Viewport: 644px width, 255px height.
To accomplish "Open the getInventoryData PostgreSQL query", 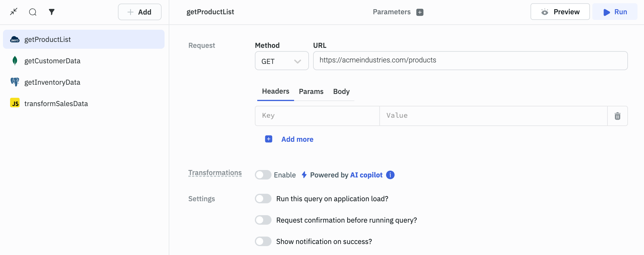I will (52, 82).
